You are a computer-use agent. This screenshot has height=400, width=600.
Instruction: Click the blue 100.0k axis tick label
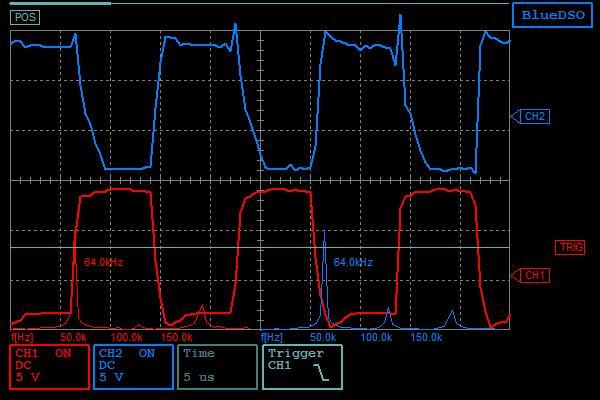point(376,337)
